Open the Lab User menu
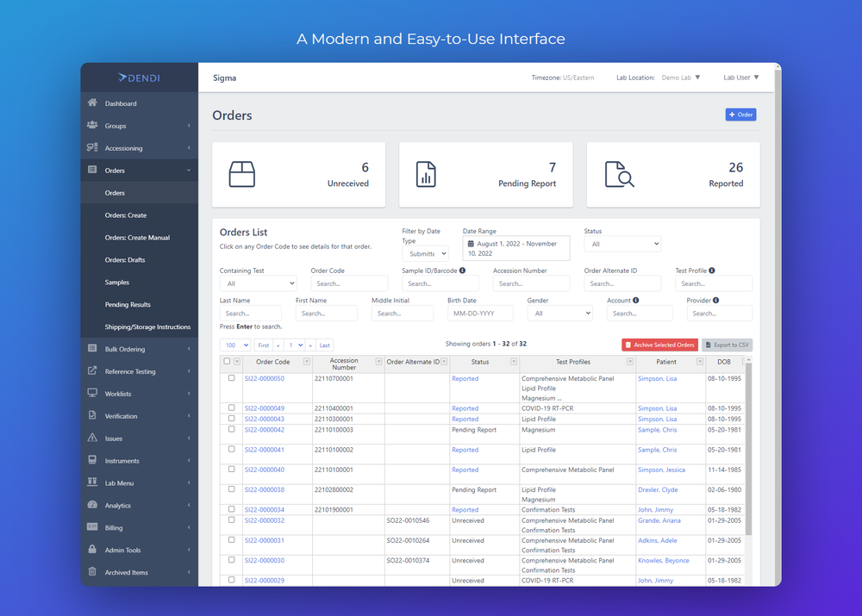Screen dimensions: 862x616 [x=741, y=78]
